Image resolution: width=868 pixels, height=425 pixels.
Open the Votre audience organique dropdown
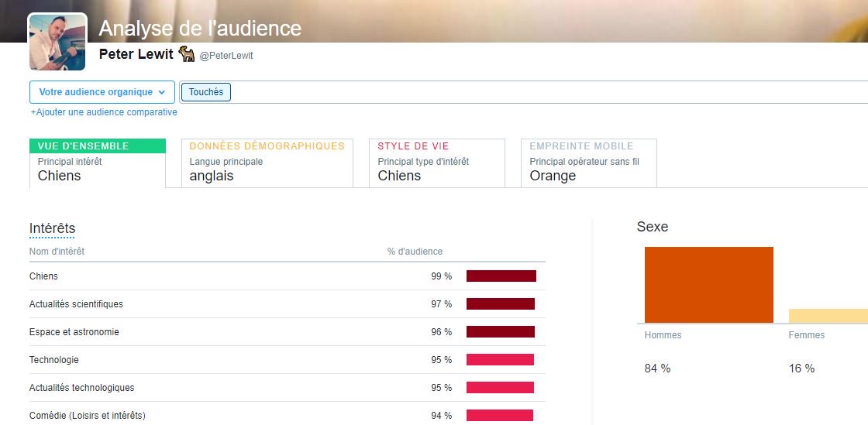tap(102, 92)
